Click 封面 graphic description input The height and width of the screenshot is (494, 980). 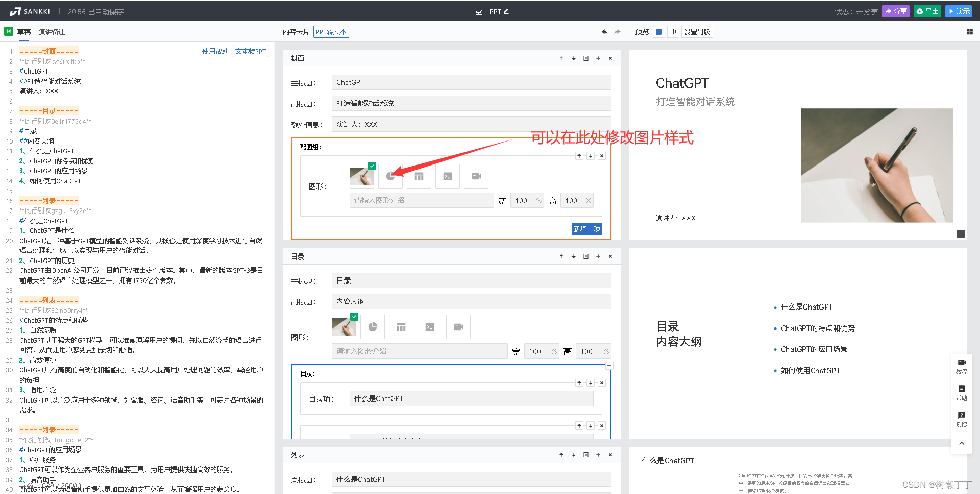point(422,200)
